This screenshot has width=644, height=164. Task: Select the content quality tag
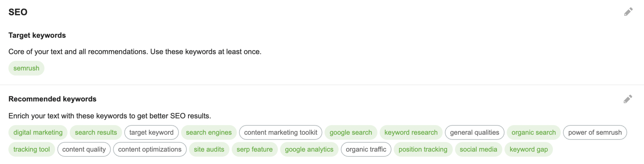tap(84, 149)
